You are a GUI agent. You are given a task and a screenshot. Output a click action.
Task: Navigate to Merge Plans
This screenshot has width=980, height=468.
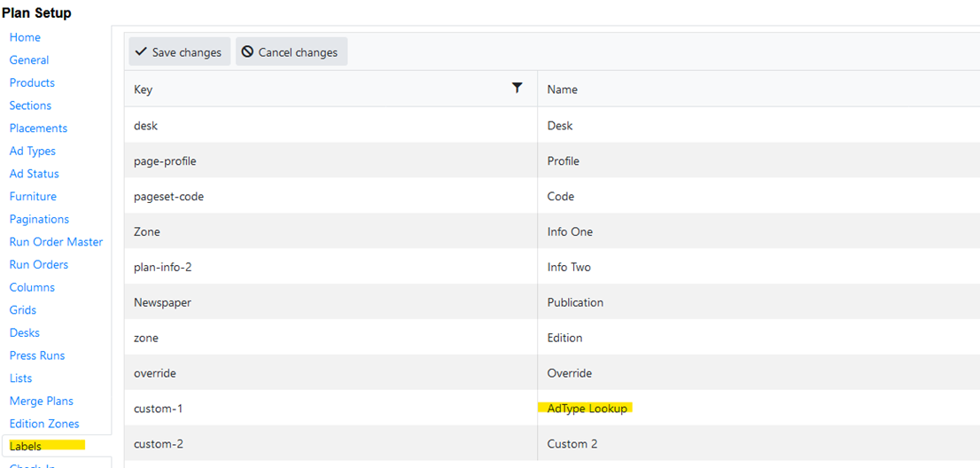(x=42, y=402)
